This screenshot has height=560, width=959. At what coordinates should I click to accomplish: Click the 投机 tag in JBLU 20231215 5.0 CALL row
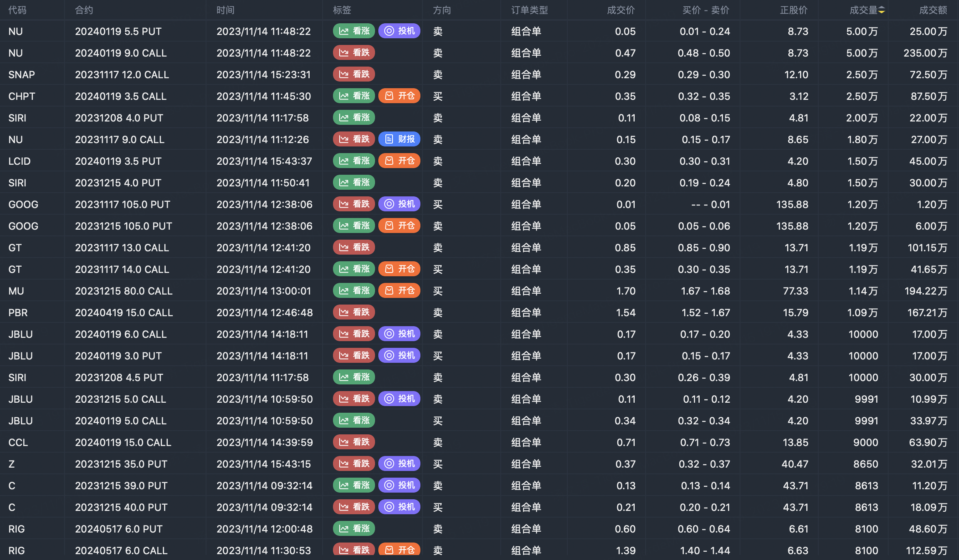(x=400, y=399)
